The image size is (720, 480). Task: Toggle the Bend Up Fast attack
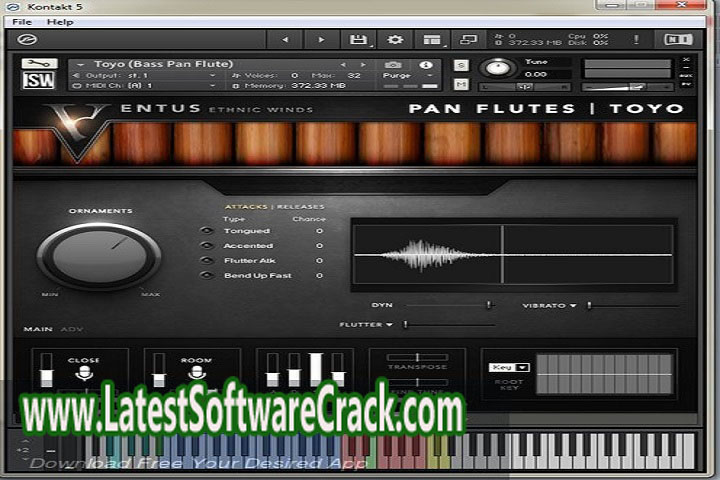(207, 275)
